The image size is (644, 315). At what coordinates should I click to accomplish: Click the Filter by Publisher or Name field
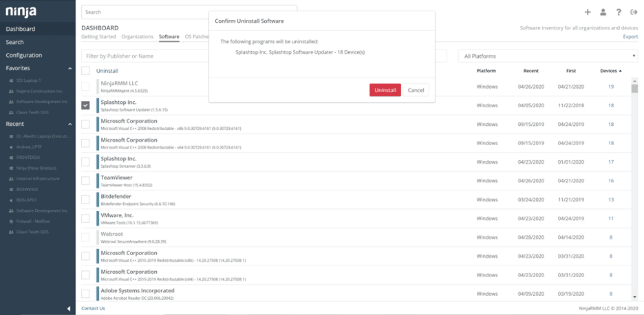click(144, 56)
